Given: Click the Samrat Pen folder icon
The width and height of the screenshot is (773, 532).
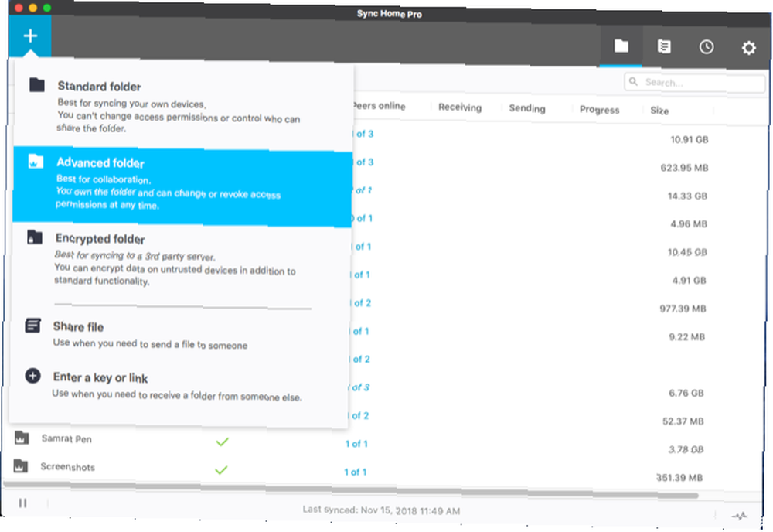Looking at the screenshot, I should point(21,438).
